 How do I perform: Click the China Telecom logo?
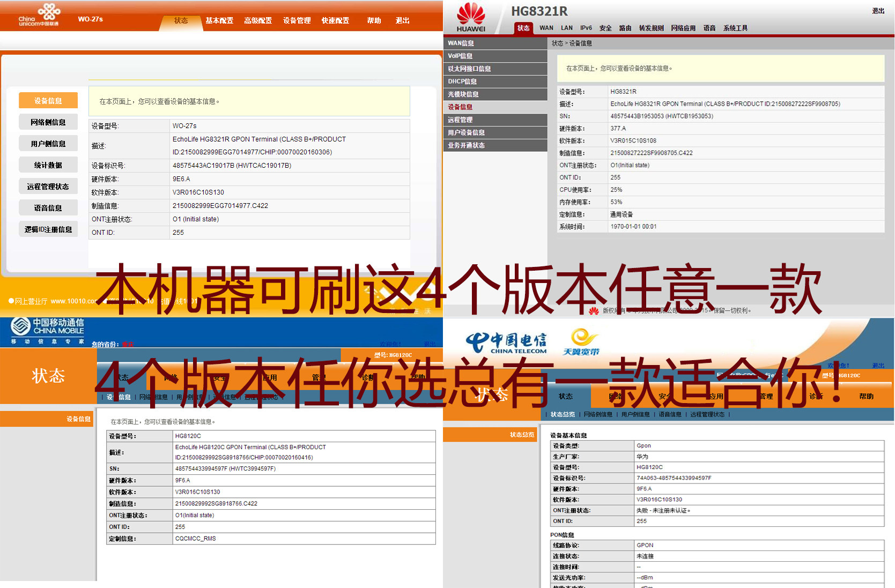506,343
